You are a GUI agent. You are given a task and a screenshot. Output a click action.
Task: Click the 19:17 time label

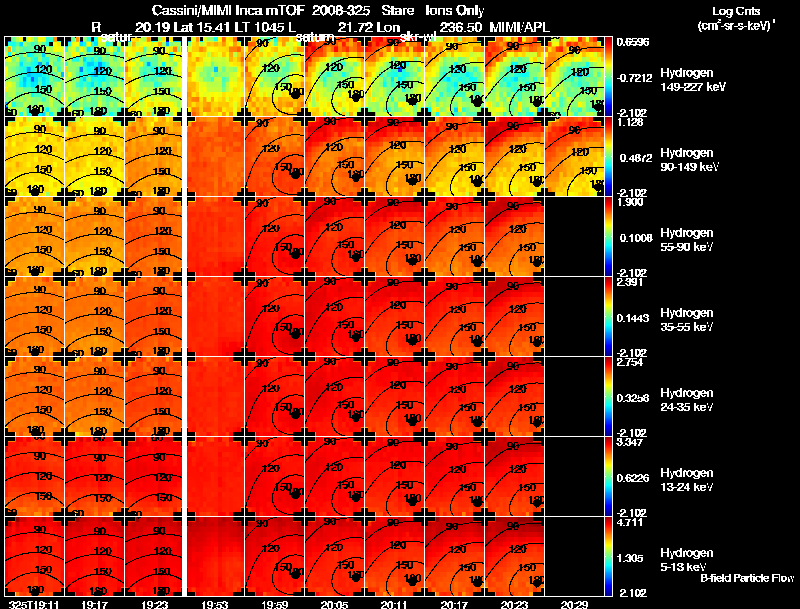(94, 604)
